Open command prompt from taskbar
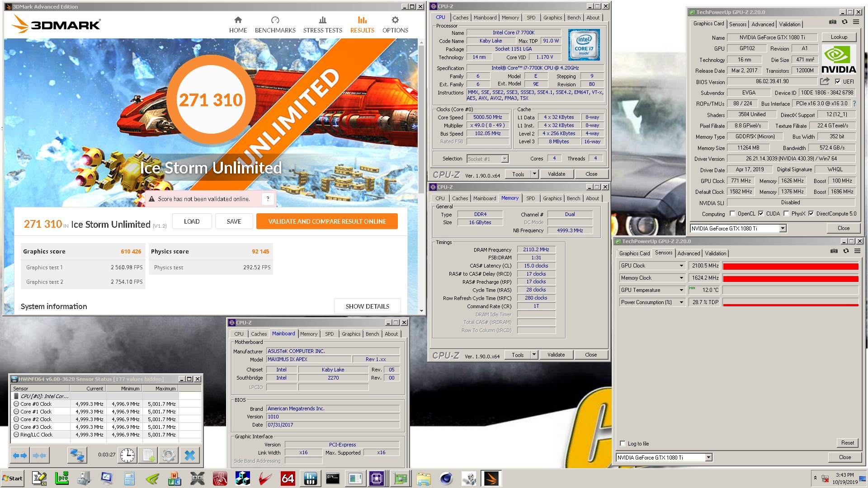Screen dimensions: 868x488 coord(333,479)
